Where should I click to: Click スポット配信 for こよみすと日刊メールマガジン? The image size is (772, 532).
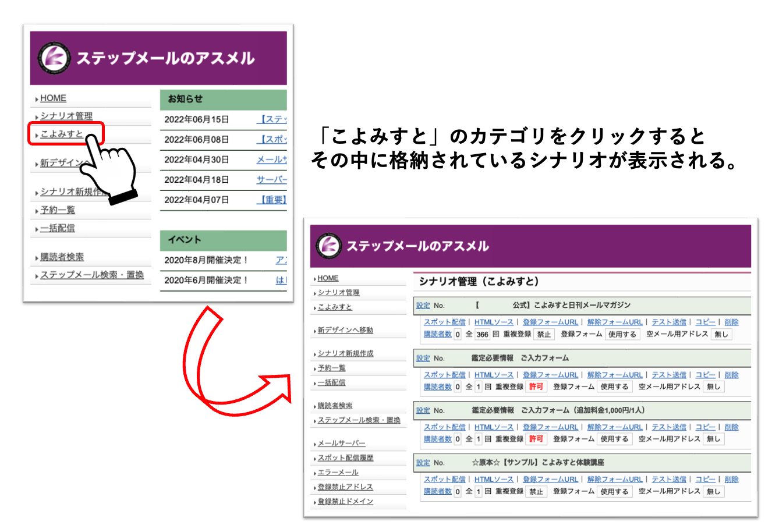pyautogui.click(x=445, y=322)
